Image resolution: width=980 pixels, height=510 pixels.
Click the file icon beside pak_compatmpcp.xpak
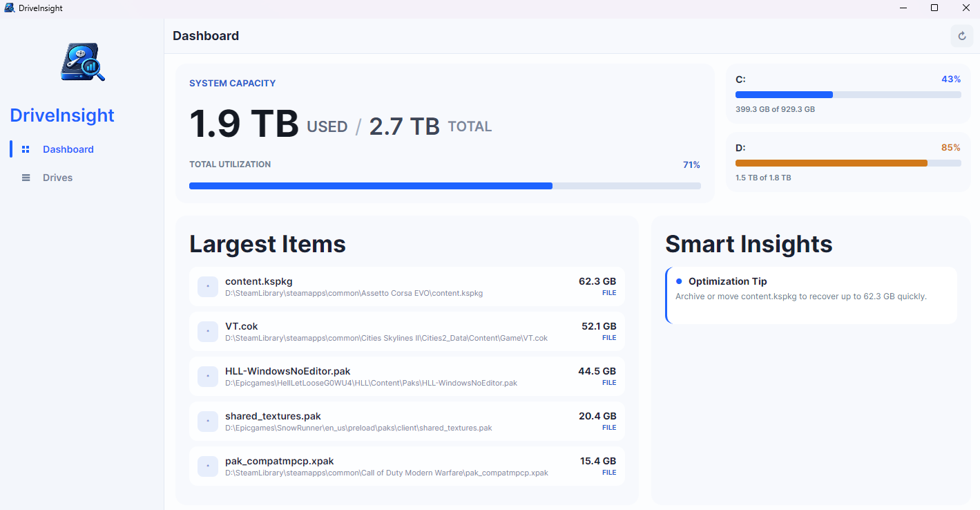coord(208,466)
